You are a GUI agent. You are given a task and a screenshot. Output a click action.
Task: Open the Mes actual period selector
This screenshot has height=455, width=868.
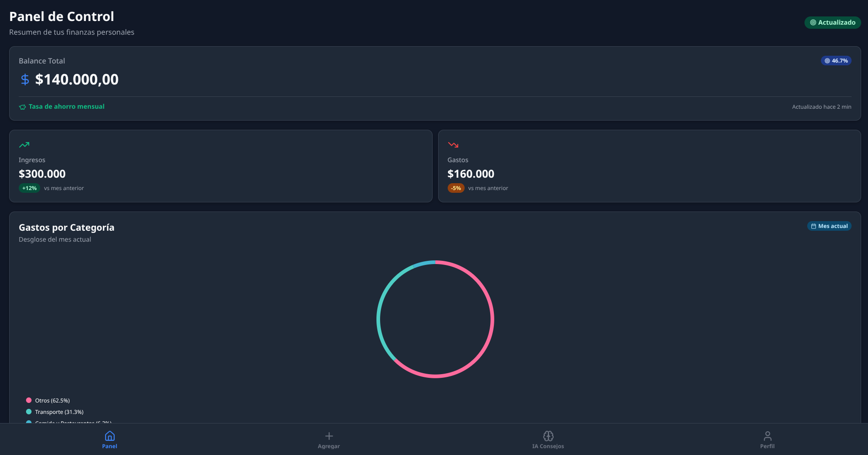(829, 226)
